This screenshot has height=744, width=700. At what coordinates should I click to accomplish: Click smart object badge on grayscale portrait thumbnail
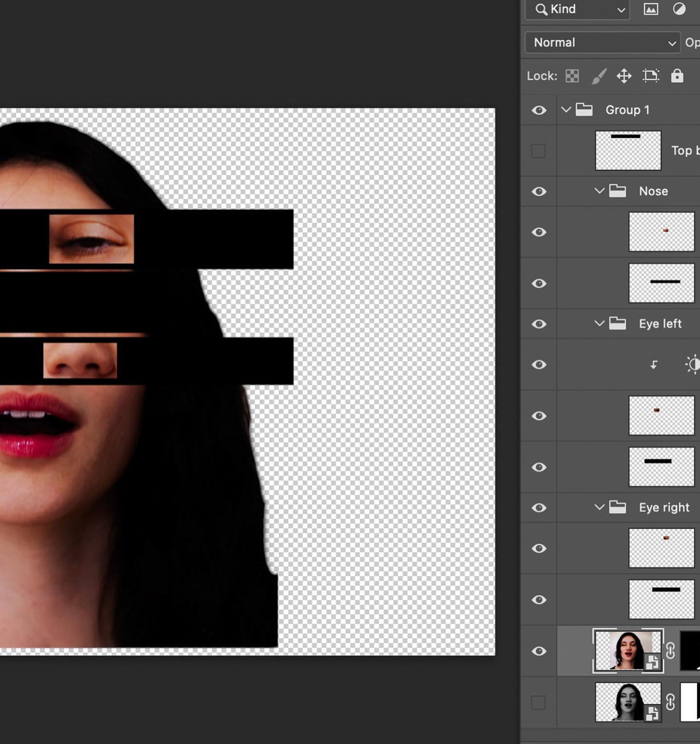coord(652,713)
